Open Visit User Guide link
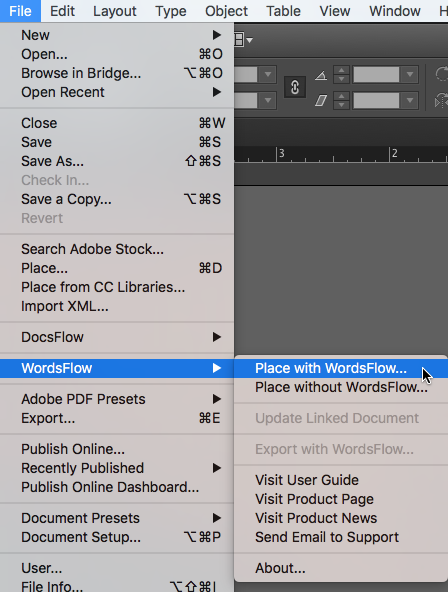 [x=341, y=480]
